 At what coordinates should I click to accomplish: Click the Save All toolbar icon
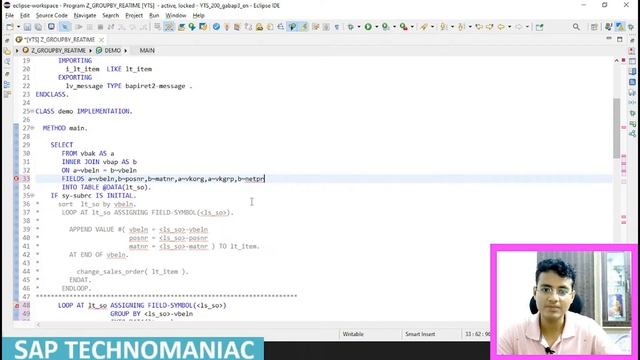(x=38, y=27)
